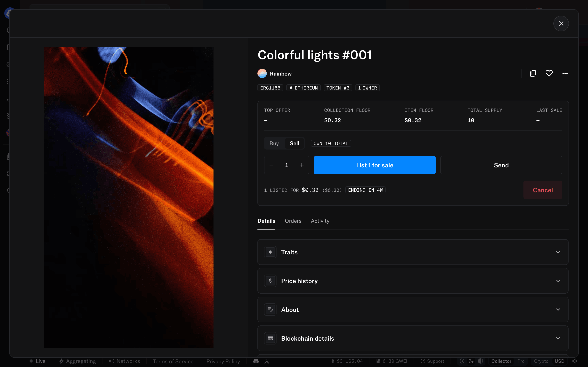Click the Discord icon in footer
Image resolution: width=588 pixels, height=367 pixels.
point(256,361)
